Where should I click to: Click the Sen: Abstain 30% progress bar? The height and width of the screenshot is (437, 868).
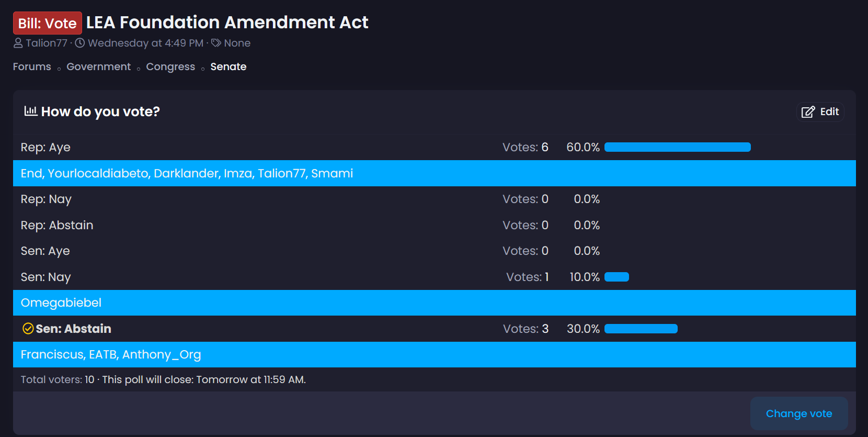[641, 329]
